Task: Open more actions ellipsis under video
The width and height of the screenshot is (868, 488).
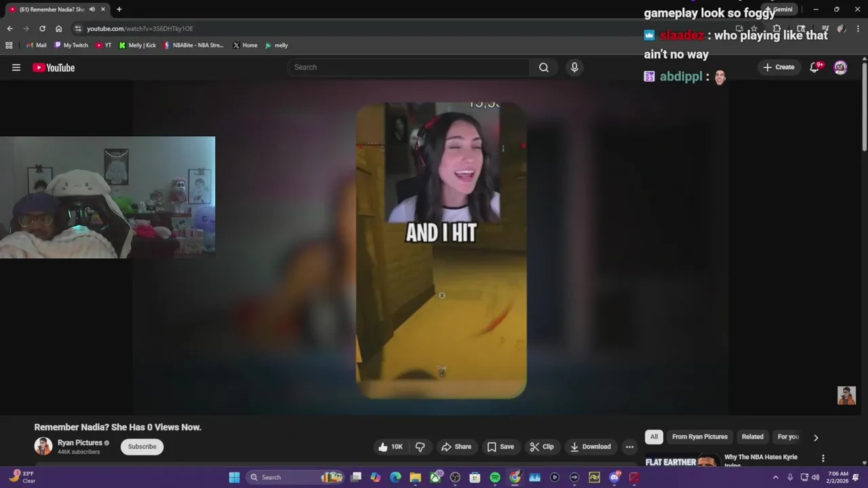Action: pos(629,447)
